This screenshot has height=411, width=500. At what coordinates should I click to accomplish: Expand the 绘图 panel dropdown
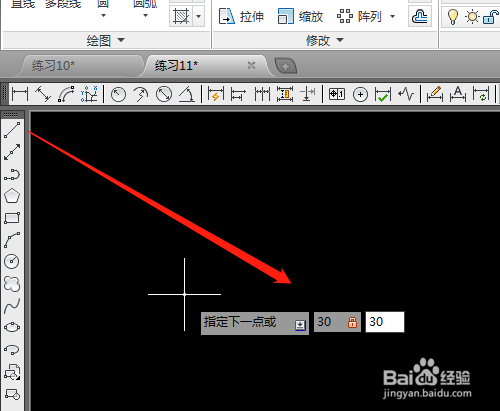click(x=121, y=40)
